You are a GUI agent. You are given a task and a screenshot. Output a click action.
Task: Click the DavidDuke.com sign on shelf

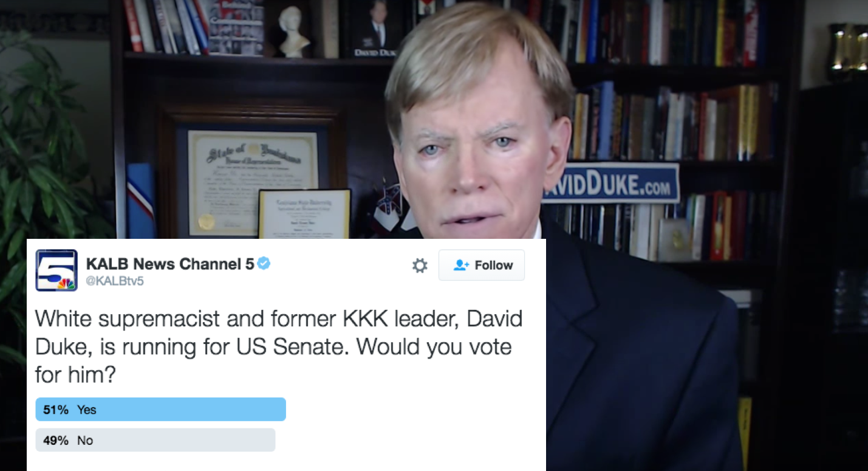click(610, 183)
